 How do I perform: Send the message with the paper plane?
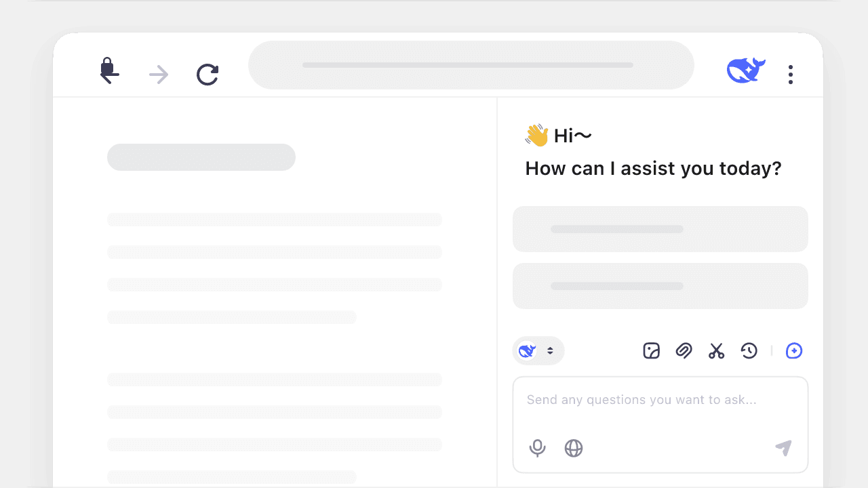coord(783,448)
